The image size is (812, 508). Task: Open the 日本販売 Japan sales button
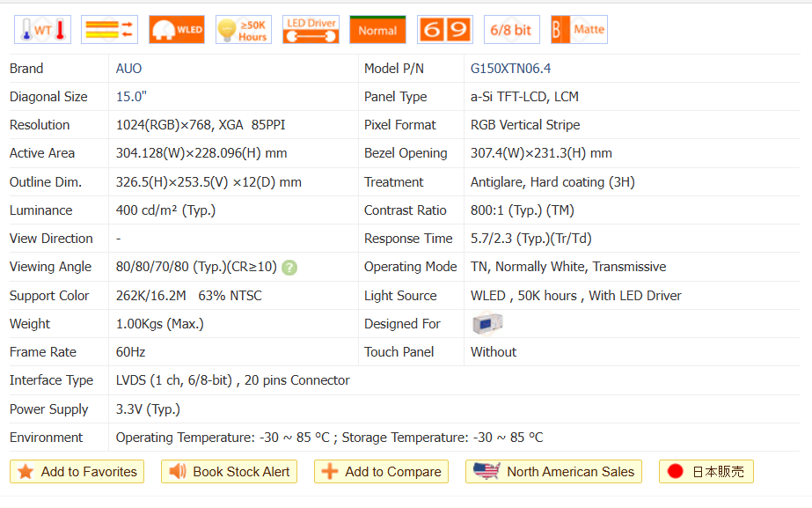click(x=706, y=472)
